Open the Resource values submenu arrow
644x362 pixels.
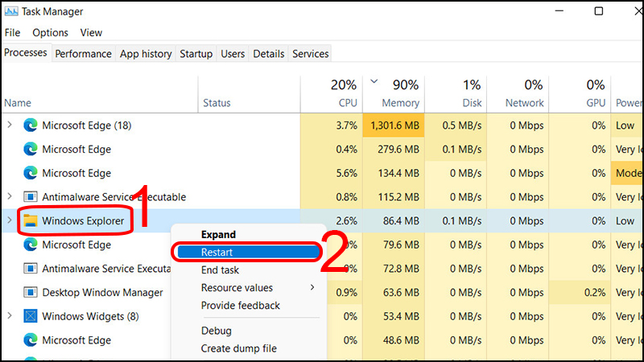tap(312, 287)
